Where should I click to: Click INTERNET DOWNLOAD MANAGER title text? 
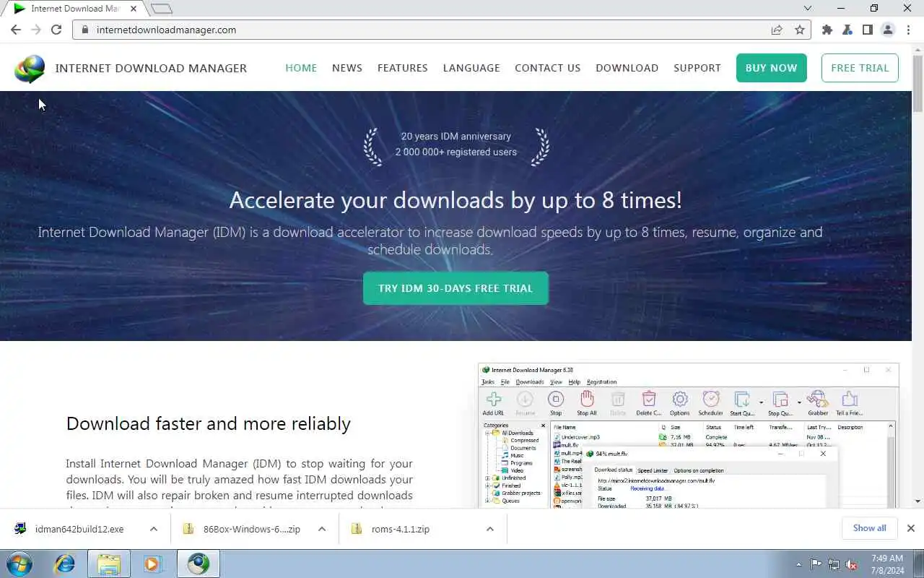coord(151,68)
